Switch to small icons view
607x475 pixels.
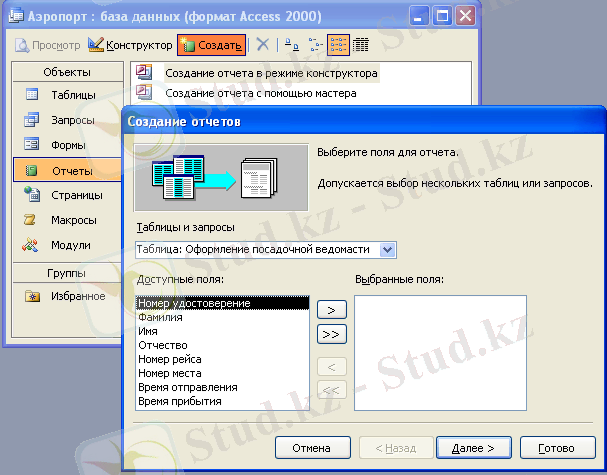316,45
